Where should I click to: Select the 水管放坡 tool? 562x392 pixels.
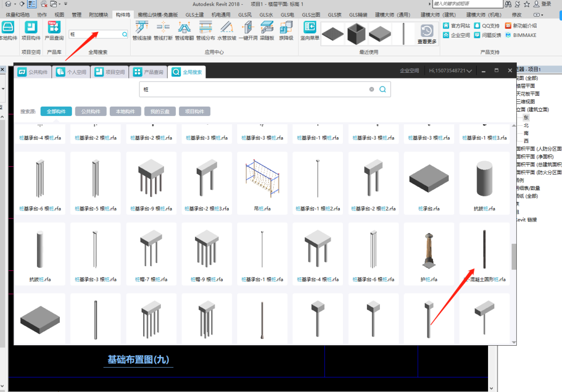coord(226,31)
